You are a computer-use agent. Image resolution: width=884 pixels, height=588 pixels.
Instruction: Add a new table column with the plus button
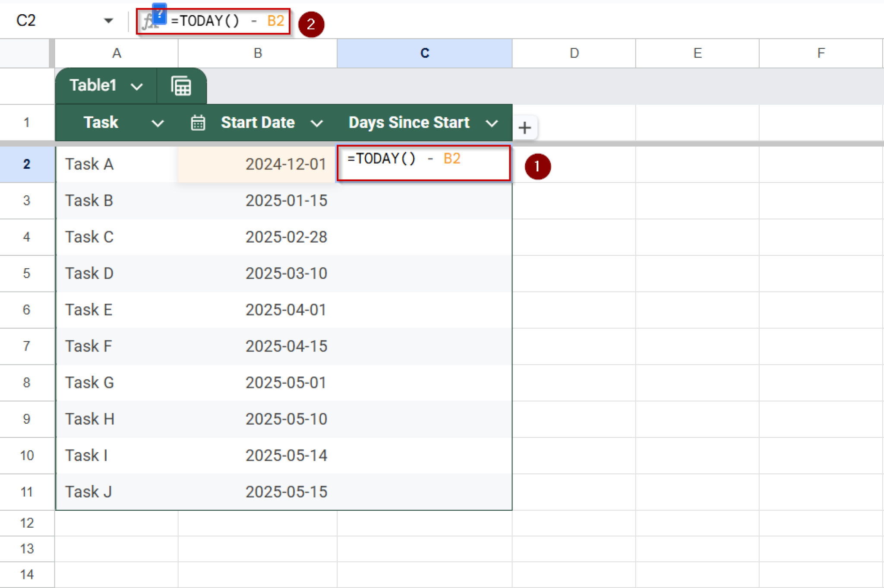(525, 127)
